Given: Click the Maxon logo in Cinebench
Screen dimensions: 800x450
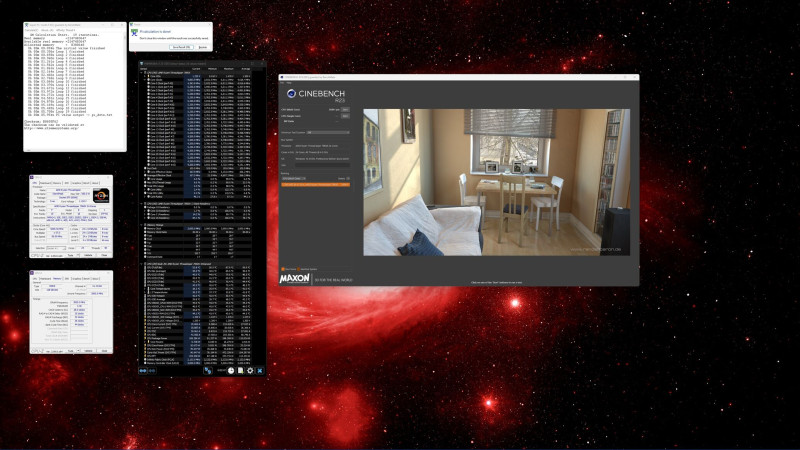Looking at the screenshot, I should tap(294, 279).
